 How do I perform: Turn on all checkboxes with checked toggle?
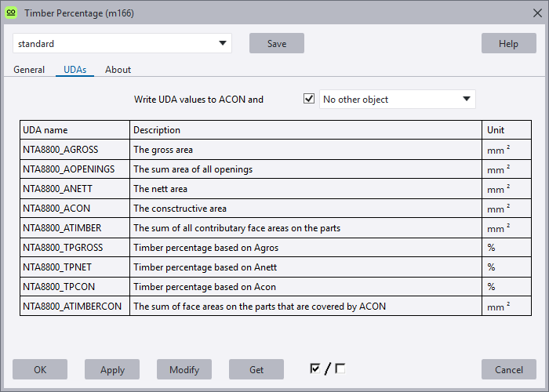(x=315, y=368)
